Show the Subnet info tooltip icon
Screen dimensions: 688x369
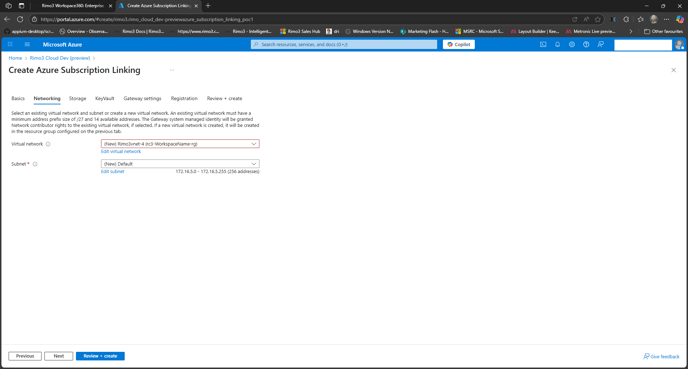(x=35, y=164)
